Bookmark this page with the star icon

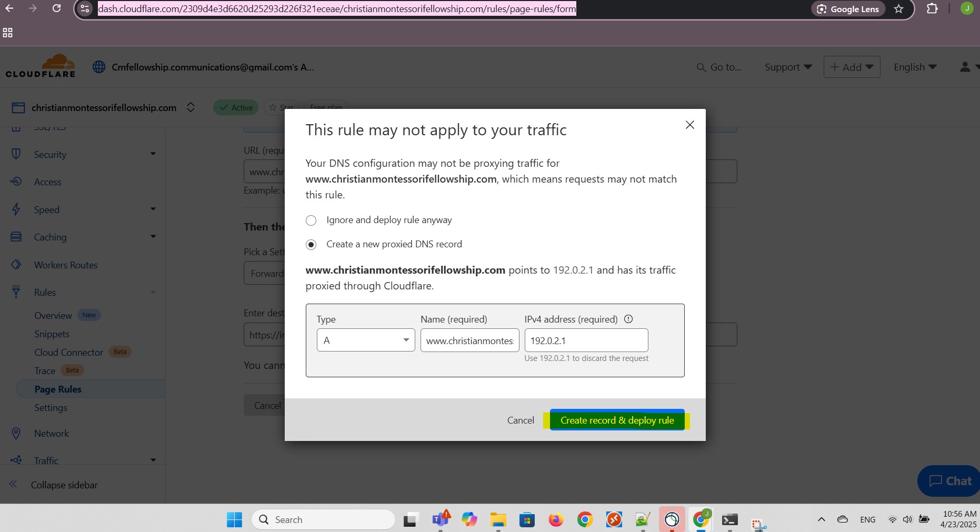[899, 9]
